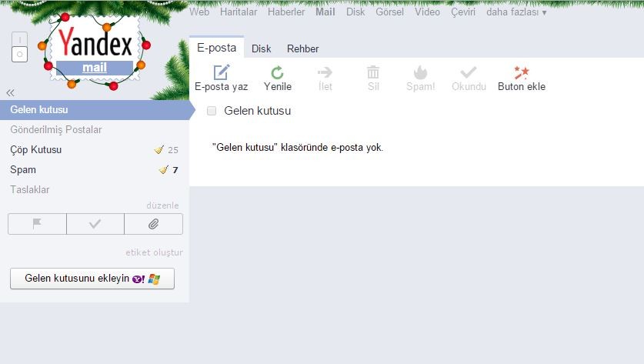This screenshot has height=364, width=644.
Task: Click the Okundu checkmark icon
Action: pyautogui.click(x=469, y=72)
